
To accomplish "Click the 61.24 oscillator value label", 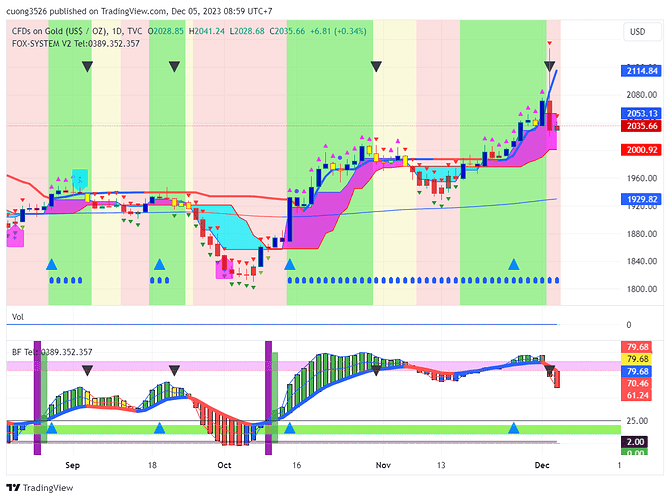I will click(x=637, y=395).
